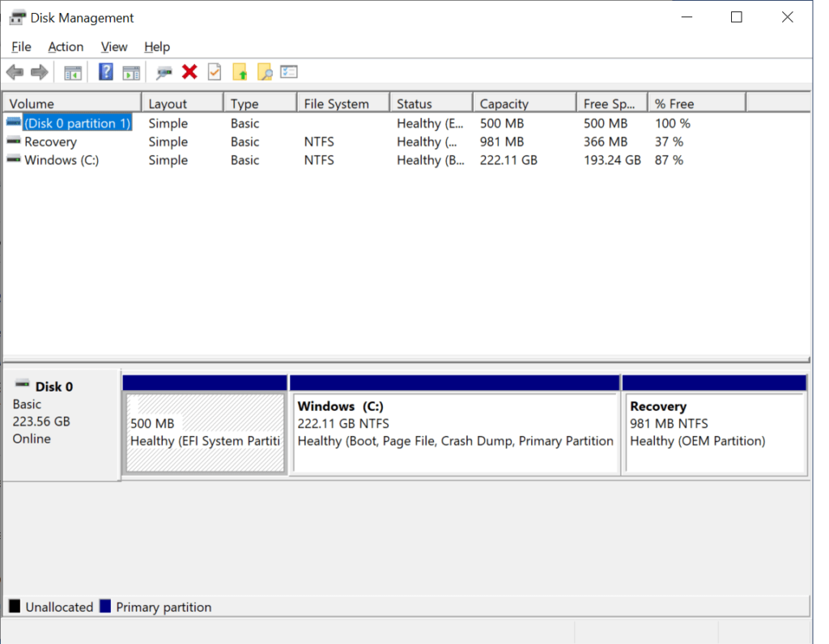Select Recovery volume in the list
Image resolution: width=829 pixels, height=644 pixels.
click(x=50, y=142)
